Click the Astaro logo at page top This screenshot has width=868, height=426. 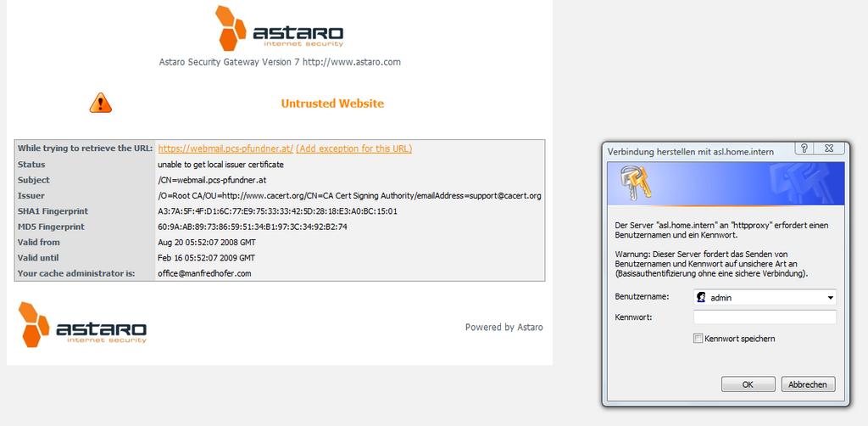coord(280,28)
